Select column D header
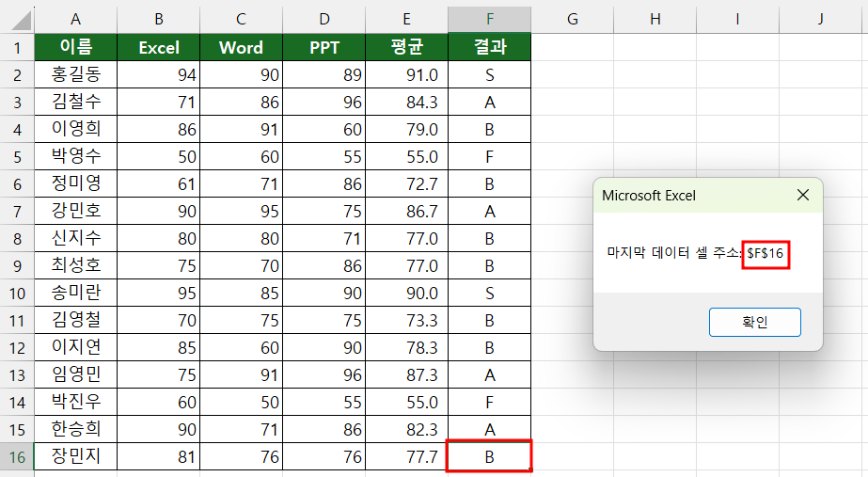 point(324,20)
